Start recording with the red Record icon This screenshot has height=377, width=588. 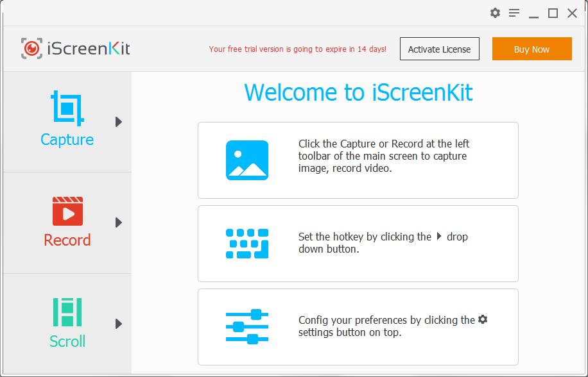coord(67,211)
